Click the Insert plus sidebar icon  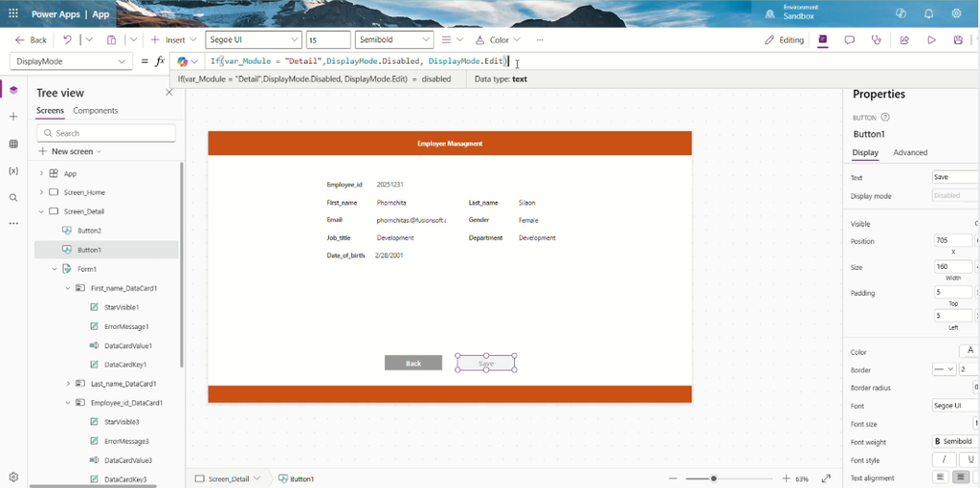(13, 117)
